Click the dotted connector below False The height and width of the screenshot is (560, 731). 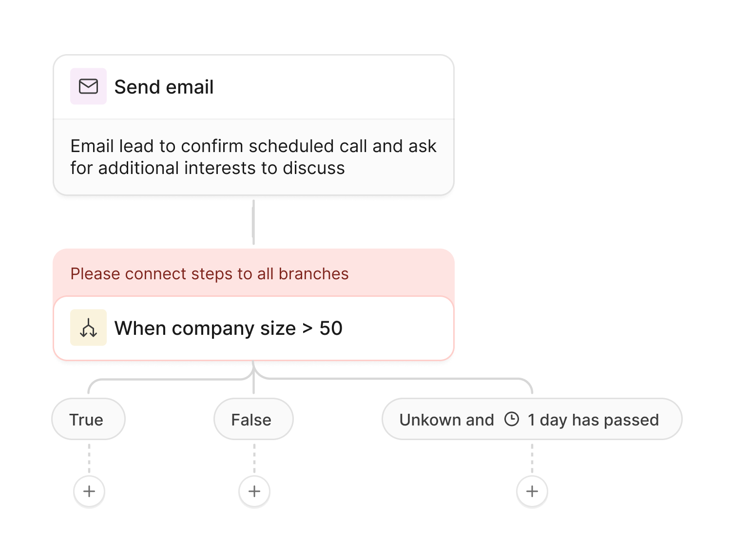click(x=254, y=458)
